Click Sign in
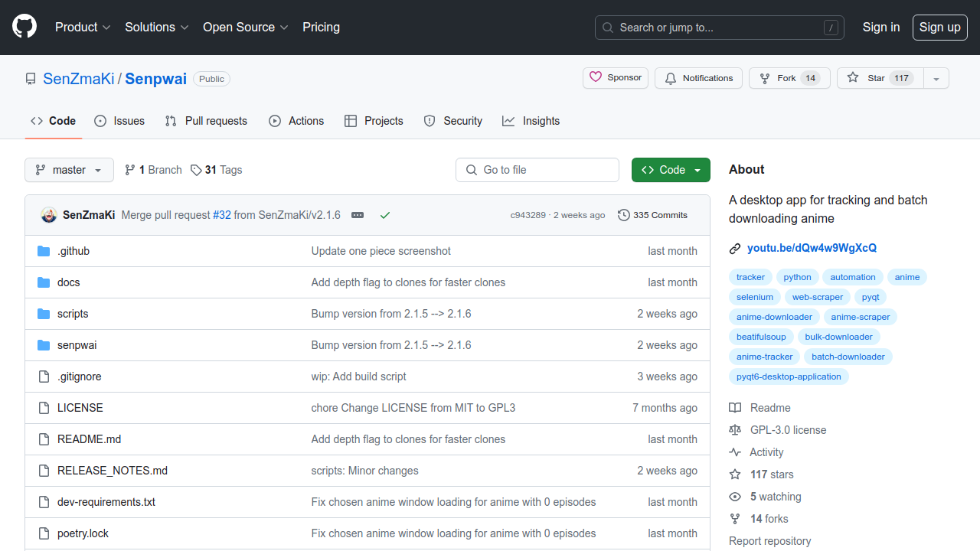980x551 pixels. (x=881, y=28)
